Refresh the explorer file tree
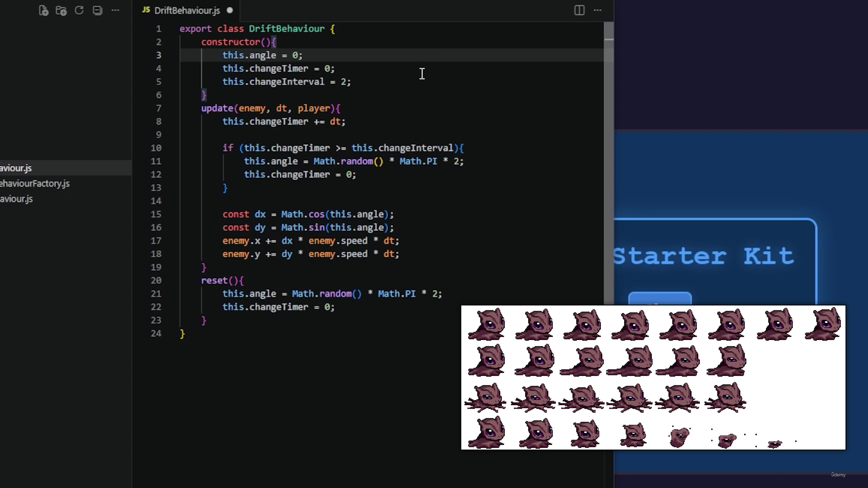This screenshot has height=488, width=868. coord(79,10)
